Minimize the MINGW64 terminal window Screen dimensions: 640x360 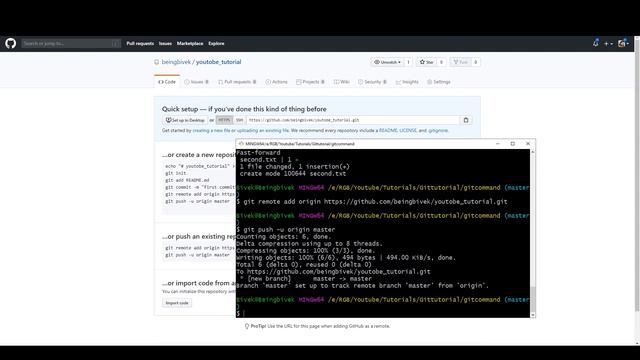[x=498, y=144]
